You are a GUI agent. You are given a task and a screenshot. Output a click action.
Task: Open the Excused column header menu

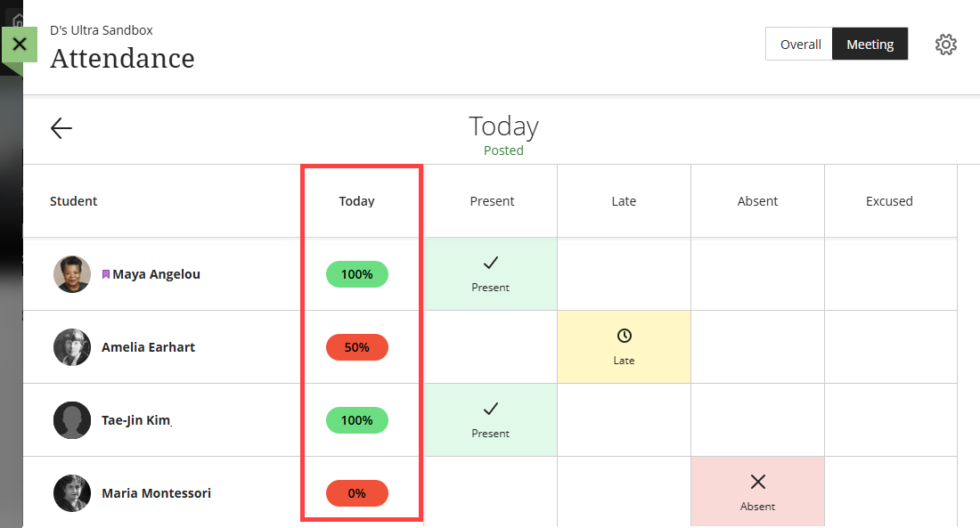(x=889, y=201)
